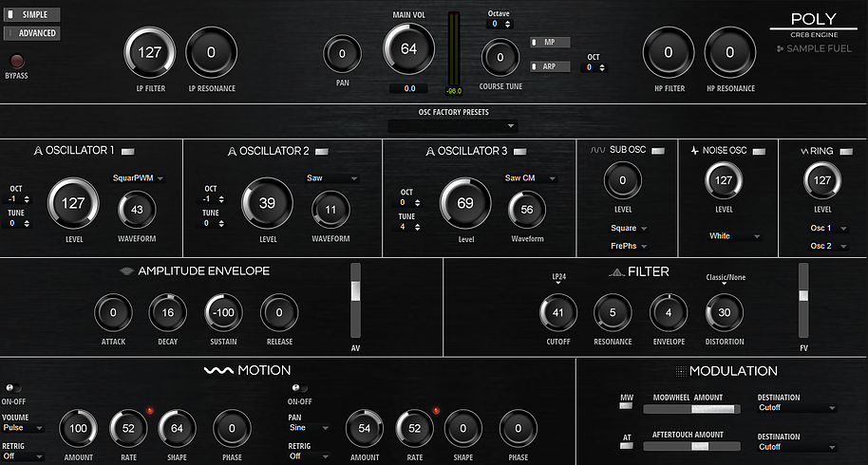Click the LP Resonance knob
The image size is (868, 465).
(211, 52)
